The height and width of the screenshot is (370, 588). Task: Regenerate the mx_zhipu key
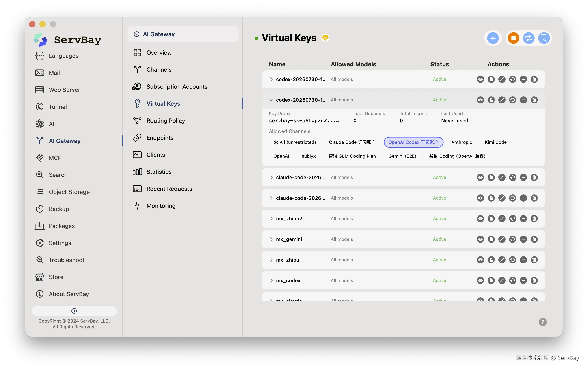pos(512,260)
